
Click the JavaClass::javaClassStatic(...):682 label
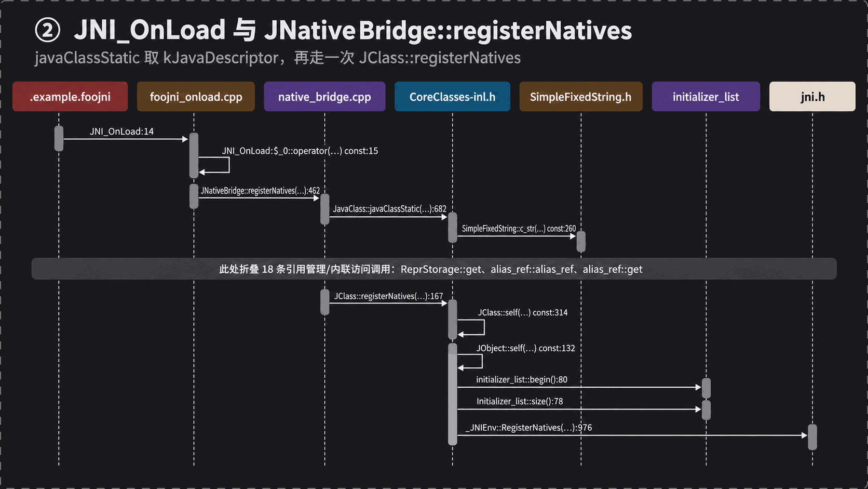tap(389, 209)
